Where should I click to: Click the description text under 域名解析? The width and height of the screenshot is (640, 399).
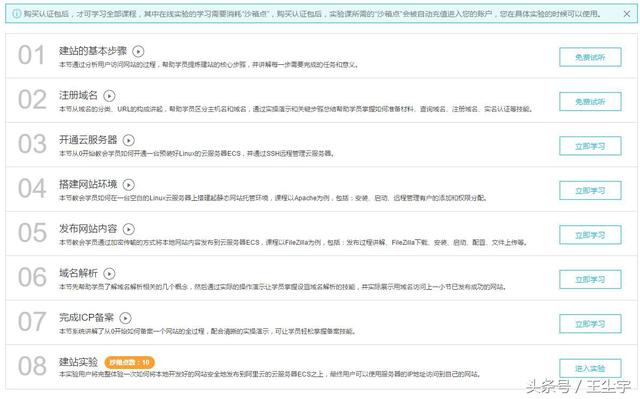click(283, 287)
